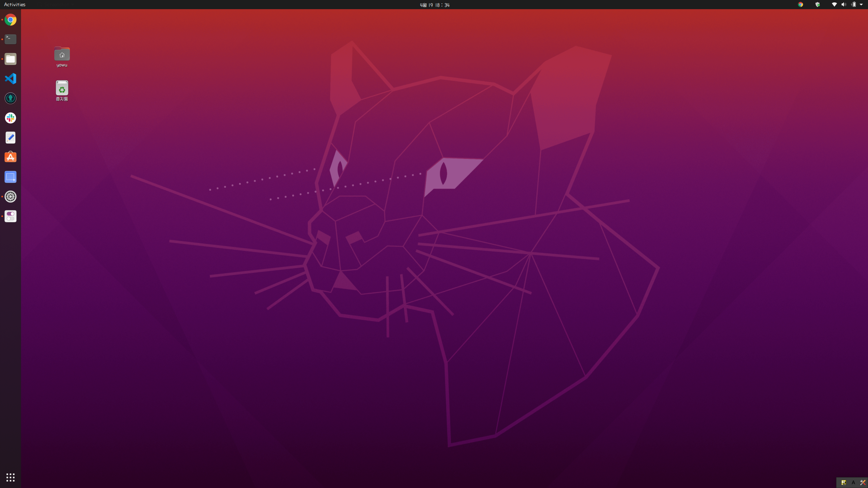Open Google Chrome from the dock
The height and width of the screenshot is (488, 868).
point(11,20)
